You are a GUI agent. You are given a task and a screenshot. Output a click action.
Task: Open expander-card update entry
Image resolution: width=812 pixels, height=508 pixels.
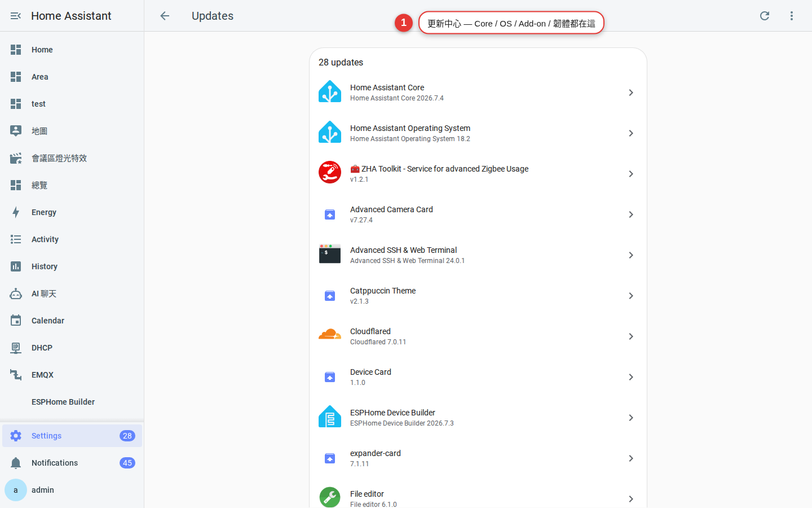click(478, 458)
